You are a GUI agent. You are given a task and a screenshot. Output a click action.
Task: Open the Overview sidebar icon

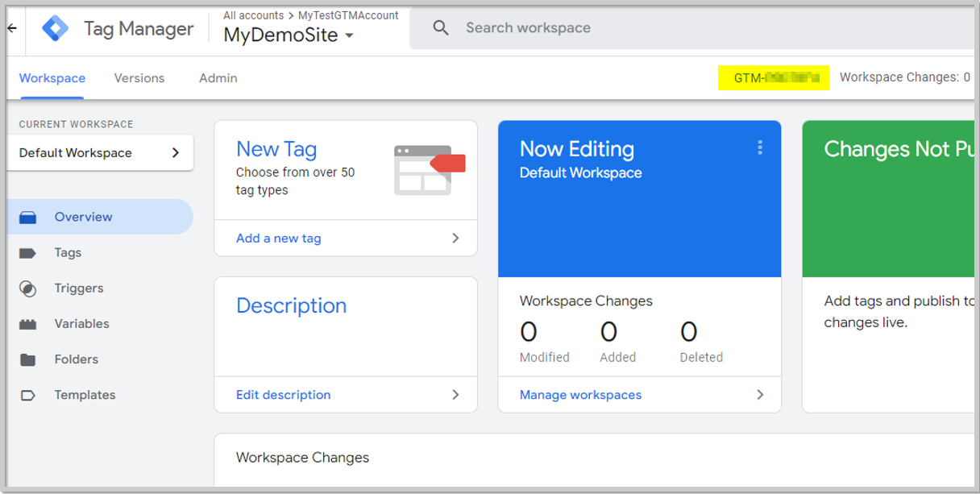[x=27, y=218]
